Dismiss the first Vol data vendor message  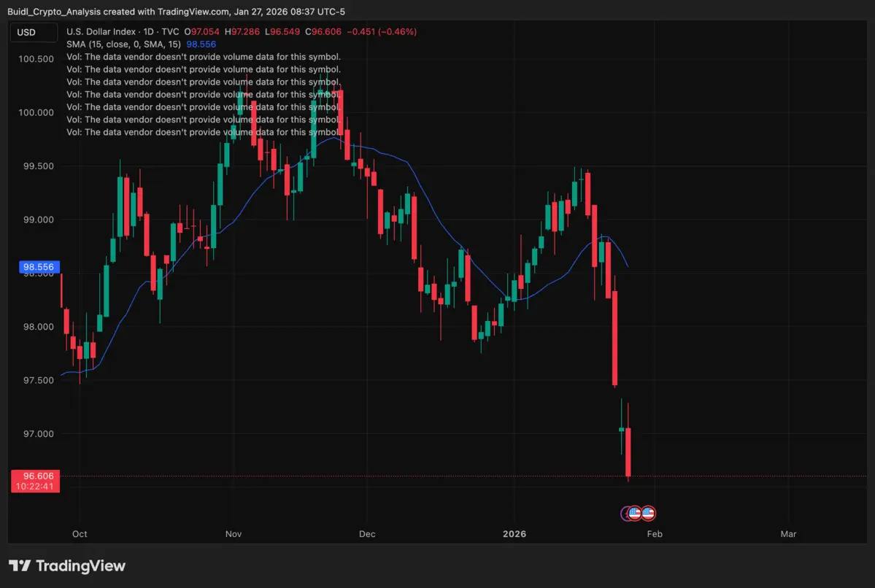(x=203, y=56)
